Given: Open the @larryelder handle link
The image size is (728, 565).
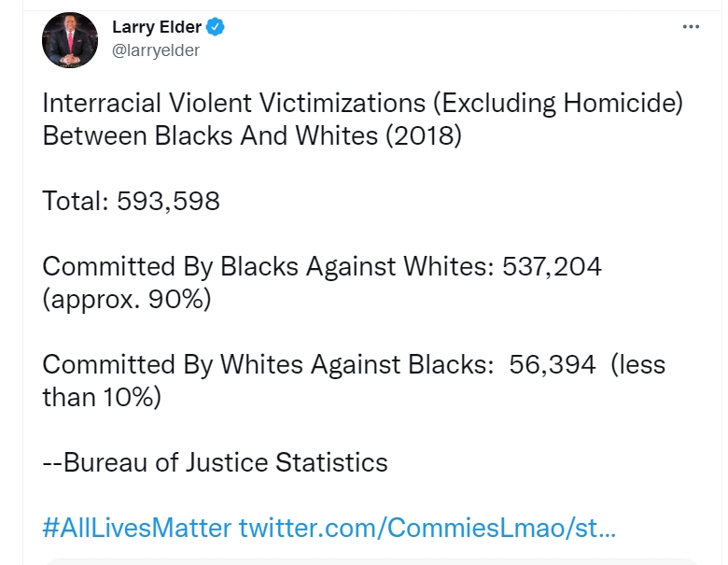Looking at the screenshot, I should click(x=156, y=50).
